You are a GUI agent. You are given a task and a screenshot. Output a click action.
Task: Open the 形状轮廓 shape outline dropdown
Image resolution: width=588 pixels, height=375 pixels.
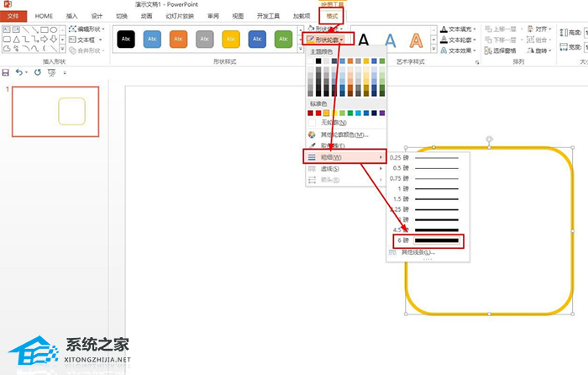(x=328, y=40)
